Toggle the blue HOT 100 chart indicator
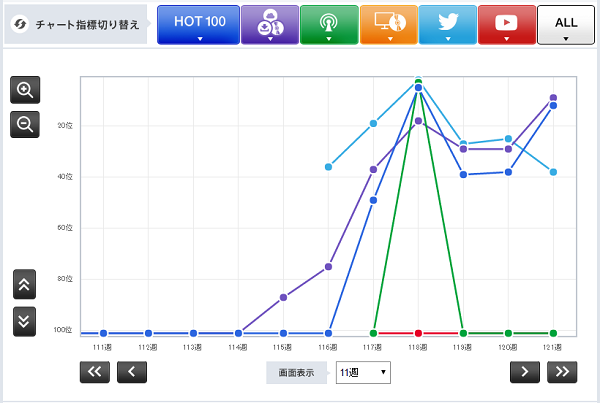The image size is (600, 403). click(198, 24)
